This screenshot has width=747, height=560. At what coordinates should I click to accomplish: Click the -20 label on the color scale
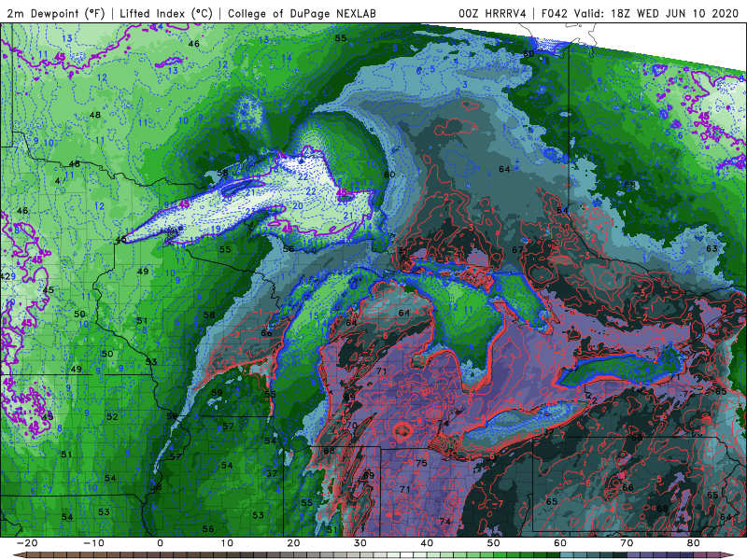[27, 543]
